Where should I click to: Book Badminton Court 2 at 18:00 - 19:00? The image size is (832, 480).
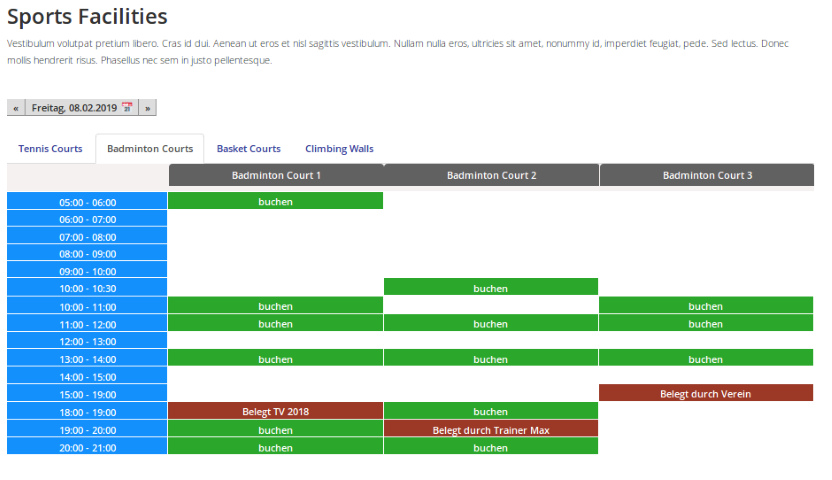(x=490, y=411)
